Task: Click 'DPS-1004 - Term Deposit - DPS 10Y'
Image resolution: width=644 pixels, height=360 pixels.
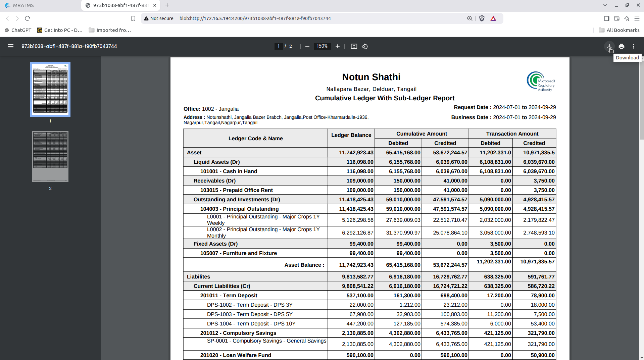Action: coord(251,324)
